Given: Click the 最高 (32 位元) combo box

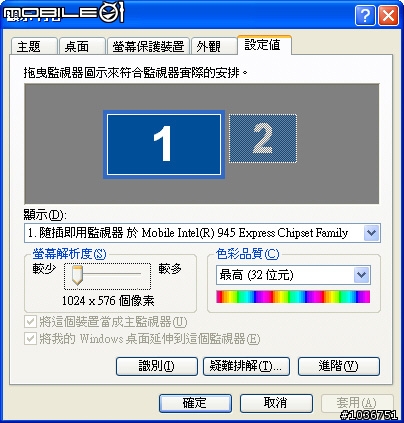Looking at the screenshot, I should point(293,275).
